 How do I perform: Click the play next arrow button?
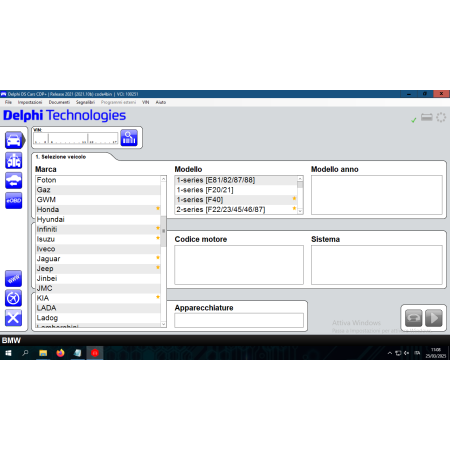click(x=434, y=318)
